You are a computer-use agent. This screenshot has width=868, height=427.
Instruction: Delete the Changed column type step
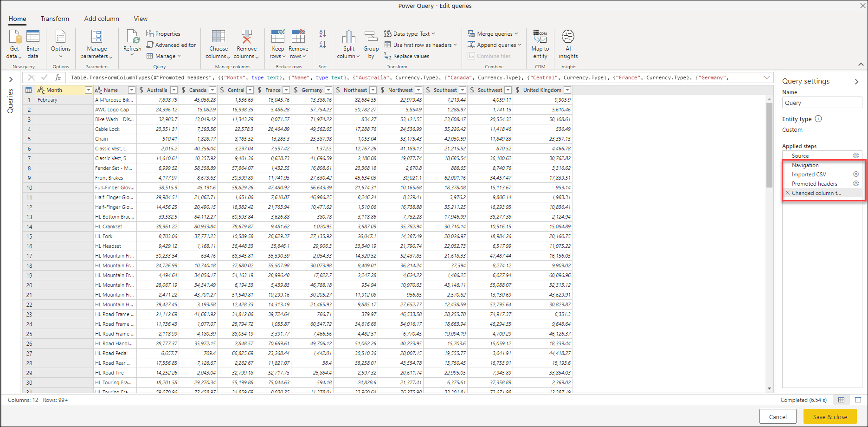(788, 193)
